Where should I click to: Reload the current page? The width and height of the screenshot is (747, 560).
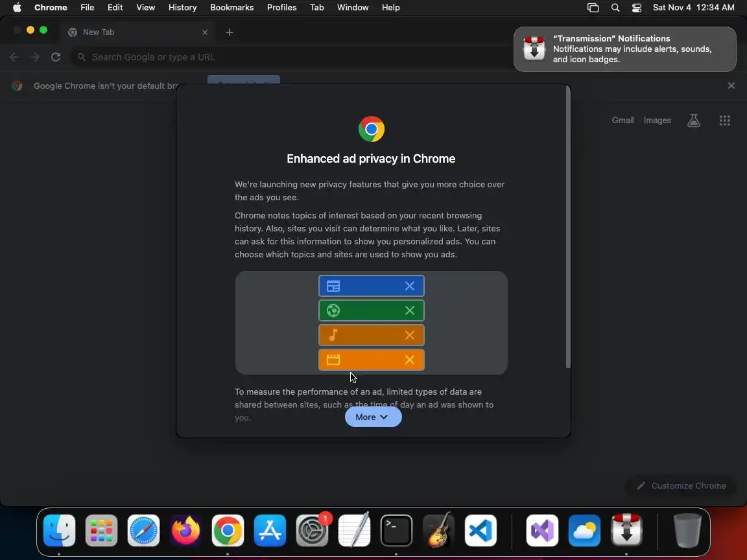point(56,57)
